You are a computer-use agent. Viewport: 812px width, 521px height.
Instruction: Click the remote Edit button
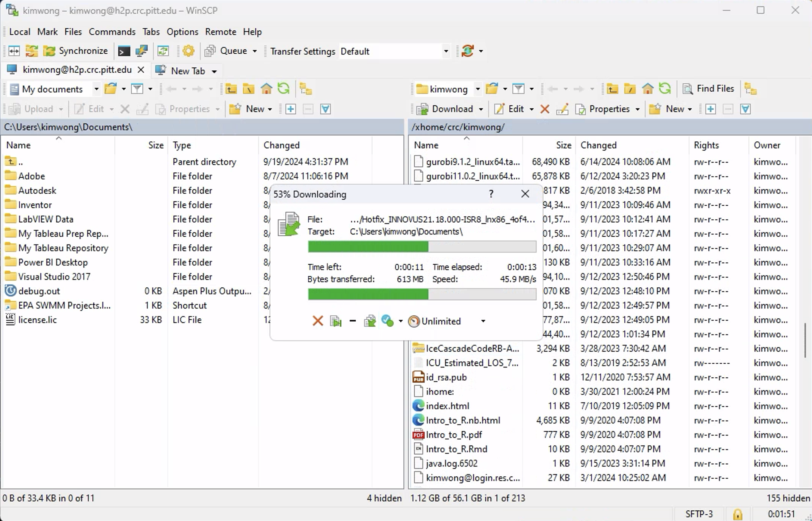[509, 109]
